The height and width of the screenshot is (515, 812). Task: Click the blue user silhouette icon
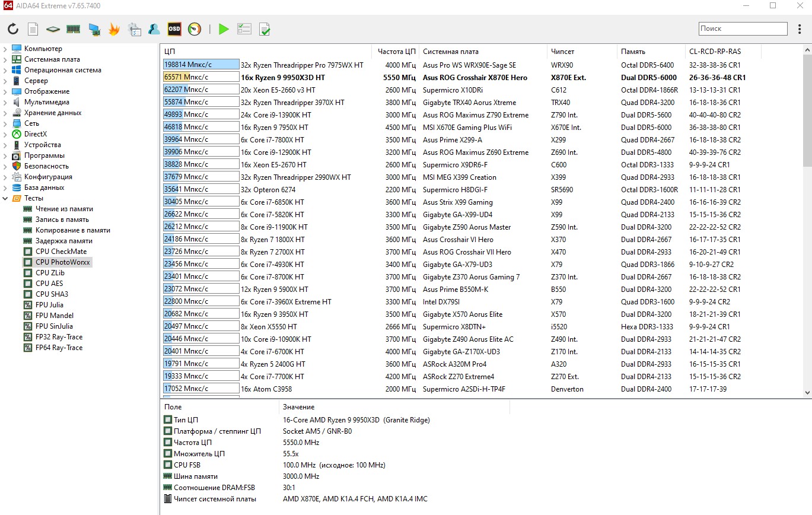[x=154, y=28]
